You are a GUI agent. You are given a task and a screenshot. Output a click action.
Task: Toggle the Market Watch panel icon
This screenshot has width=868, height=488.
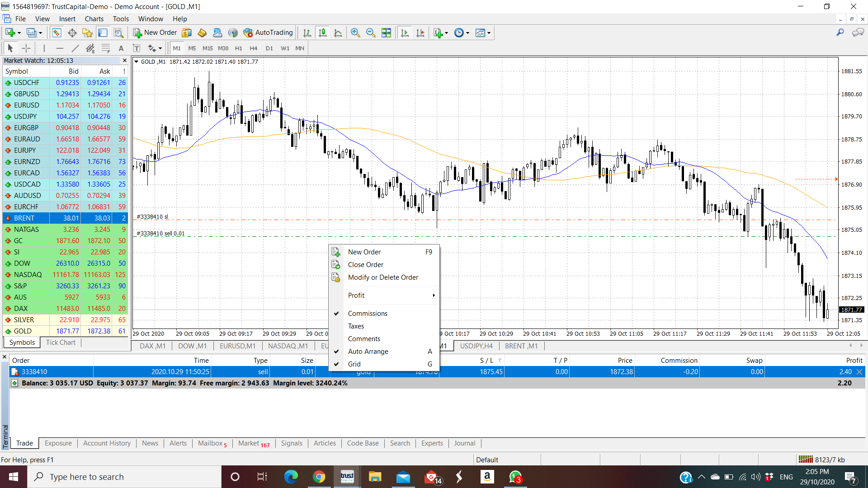pos(57,33)
